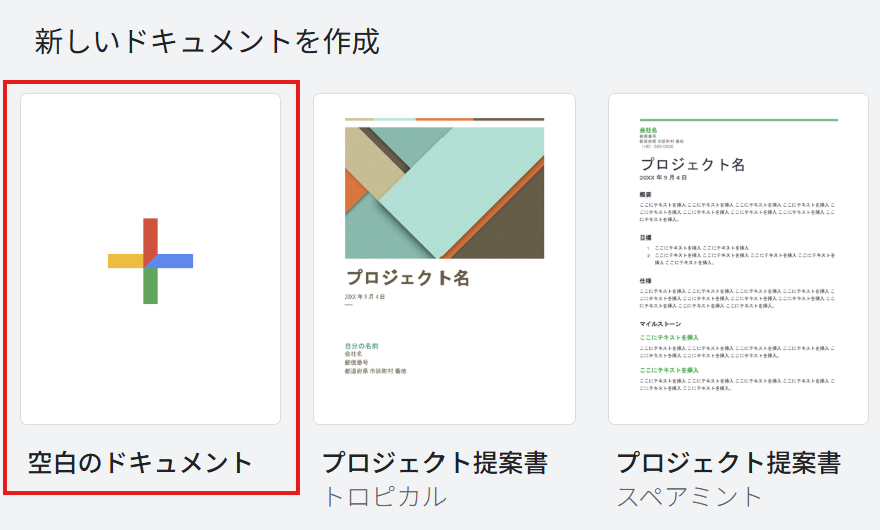Click the colorful plus icon
This screenshot has height=530, width=880.
click(x=150, y=261)
